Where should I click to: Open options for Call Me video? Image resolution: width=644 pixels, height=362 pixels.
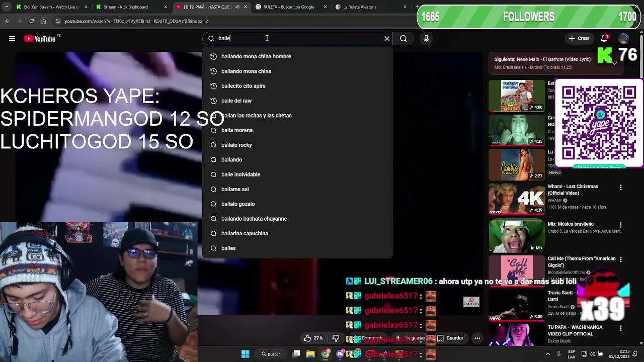(620, 259)
